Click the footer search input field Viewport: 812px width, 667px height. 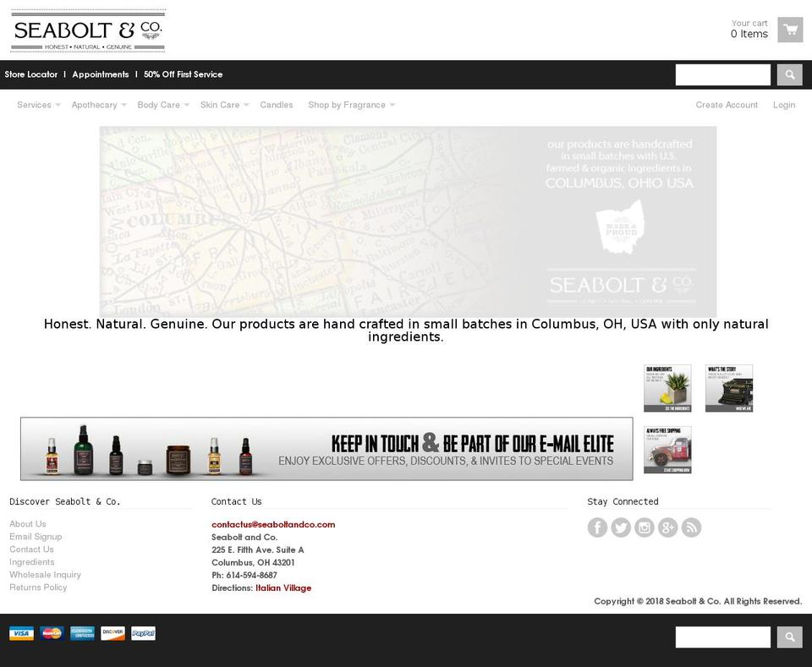point(723,637)
